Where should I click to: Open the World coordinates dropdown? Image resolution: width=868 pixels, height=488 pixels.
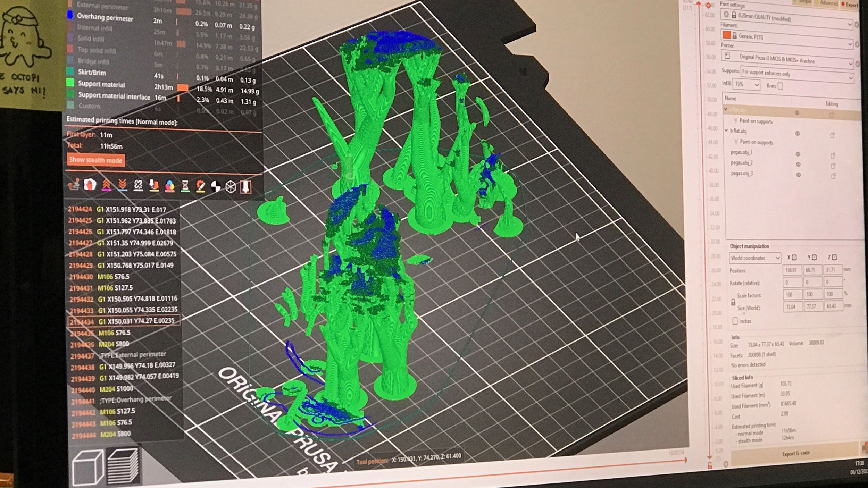(x=755, y=258)
